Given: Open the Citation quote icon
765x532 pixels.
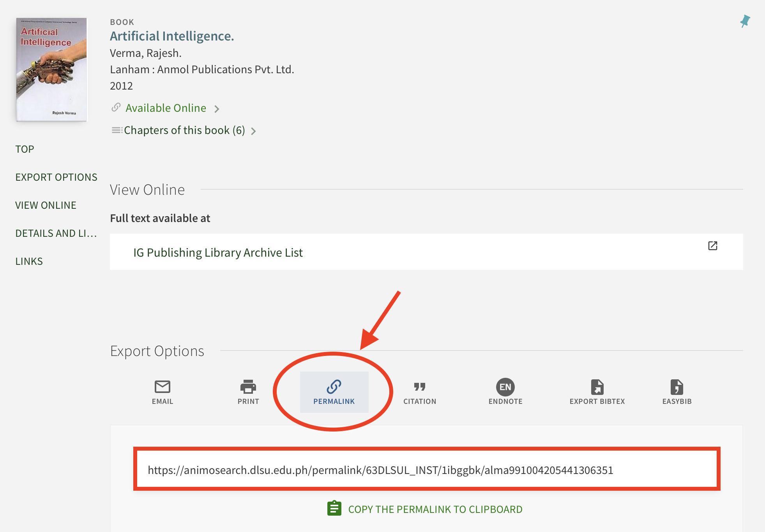Looking at the screenshot, I should (419, 387).
